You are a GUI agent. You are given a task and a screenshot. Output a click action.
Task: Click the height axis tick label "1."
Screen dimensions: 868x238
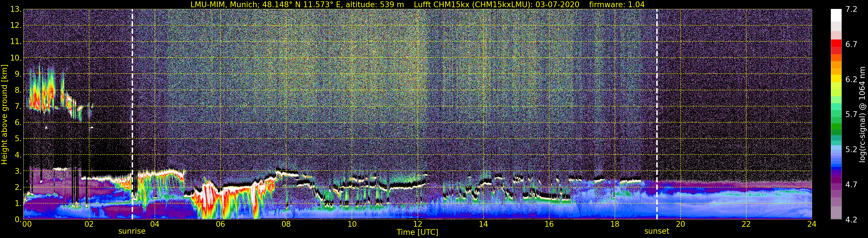coord(18,203)
